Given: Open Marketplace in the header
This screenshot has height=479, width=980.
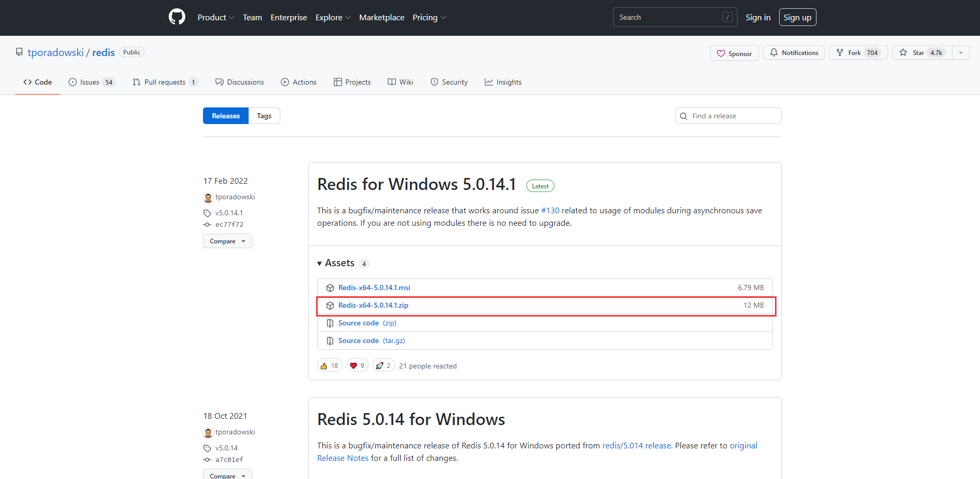Looking at the screenshot, I should [x=382, y=18].
